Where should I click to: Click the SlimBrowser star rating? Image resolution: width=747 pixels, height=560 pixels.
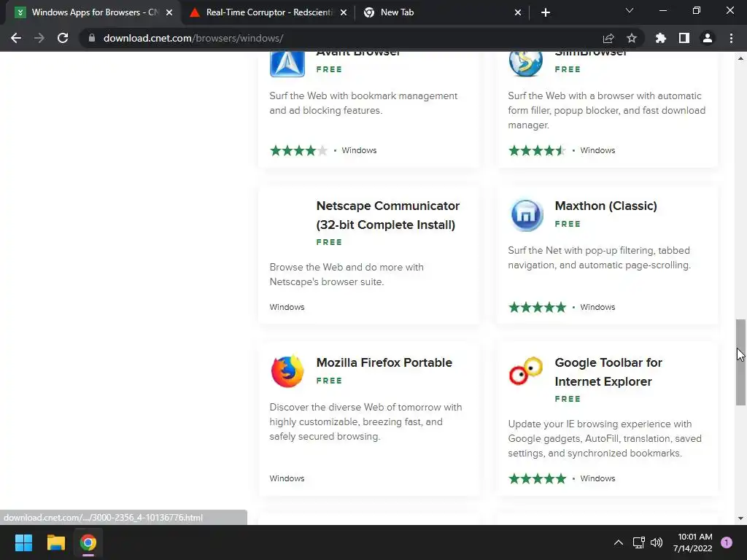[x=537, y=150]
